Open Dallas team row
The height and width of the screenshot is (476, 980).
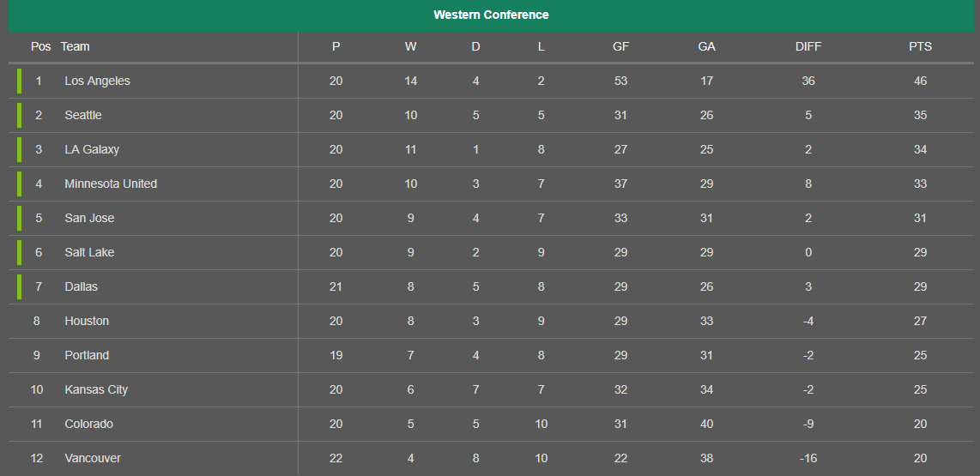pyautogui.click(x=491, y=287)
